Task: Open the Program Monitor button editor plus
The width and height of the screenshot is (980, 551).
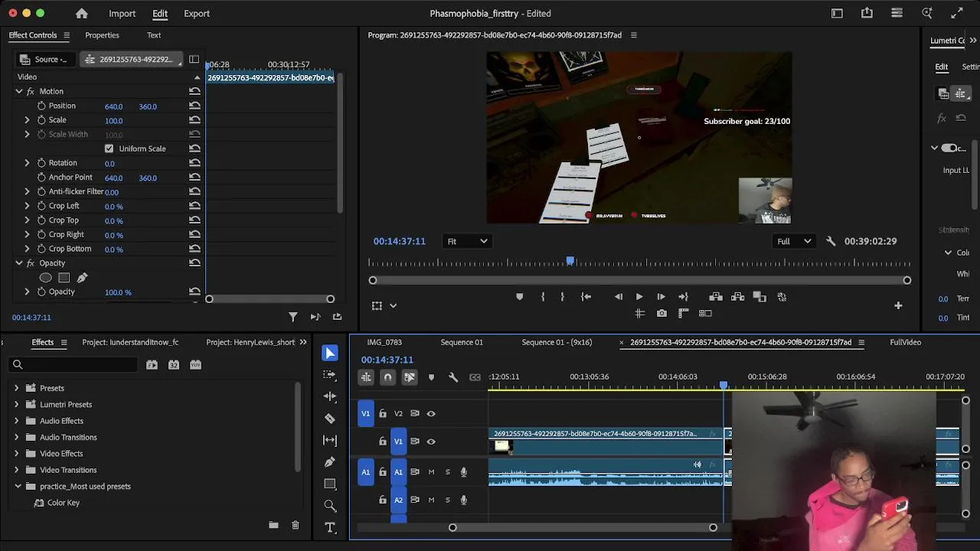Action: coord(898,306)
